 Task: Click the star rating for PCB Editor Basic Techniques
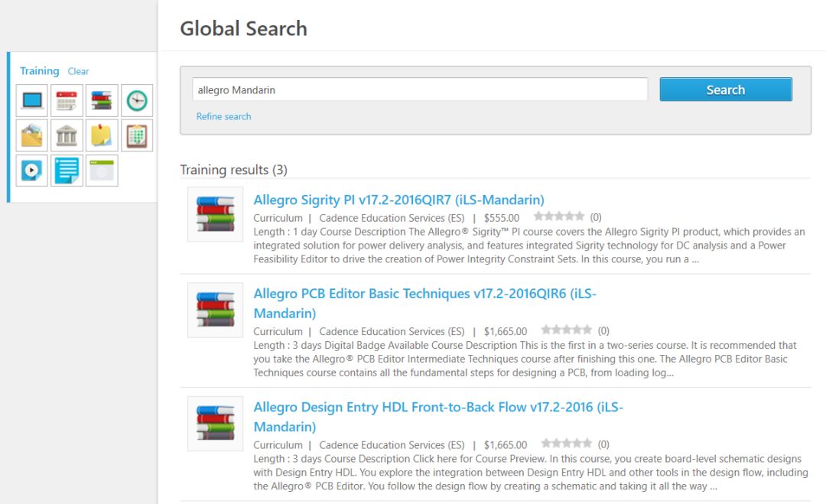click(566, 330)
